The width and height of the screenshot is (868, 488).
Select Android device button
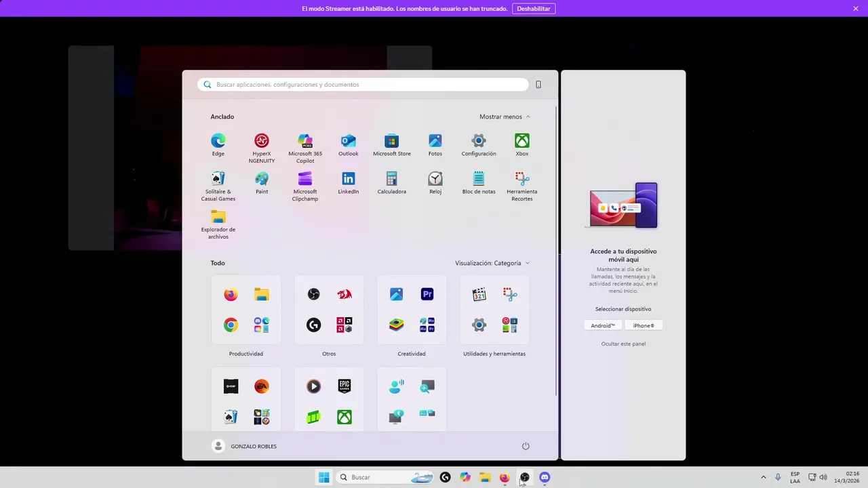[603, 325]
